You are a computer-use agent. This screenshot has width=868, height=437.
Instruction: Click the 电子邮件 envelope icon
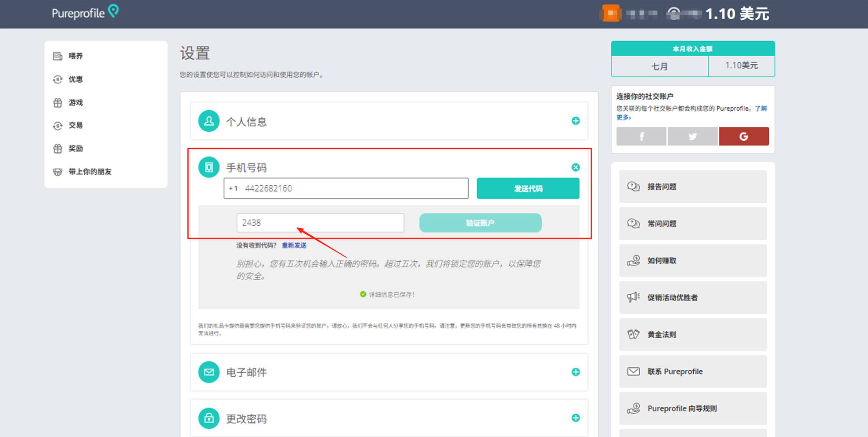click(x=209, y=372)
